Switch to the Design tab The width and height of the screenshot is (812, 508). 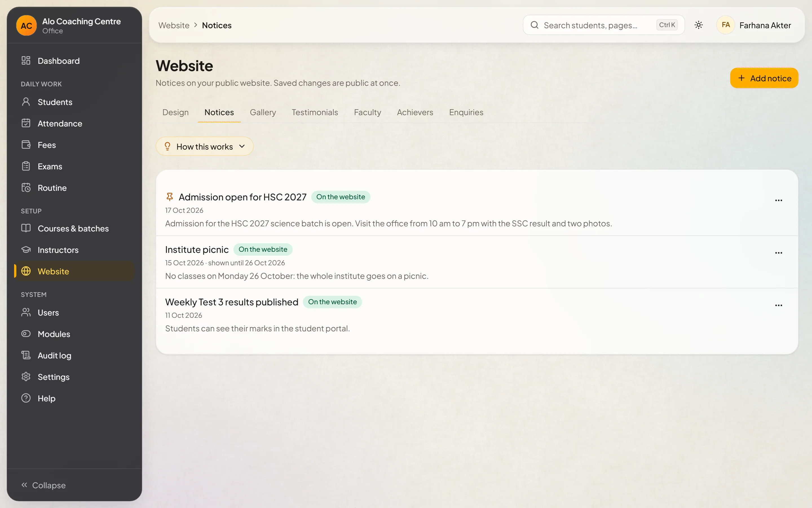(x=175, y=112)
